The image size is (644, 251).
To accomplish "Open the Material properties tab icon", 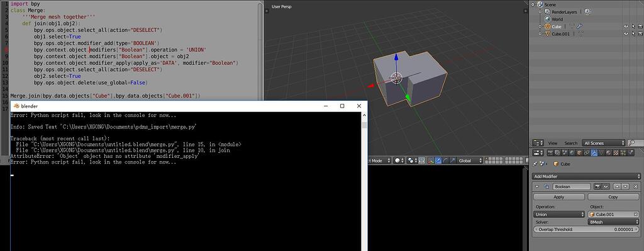I will 609,152.
